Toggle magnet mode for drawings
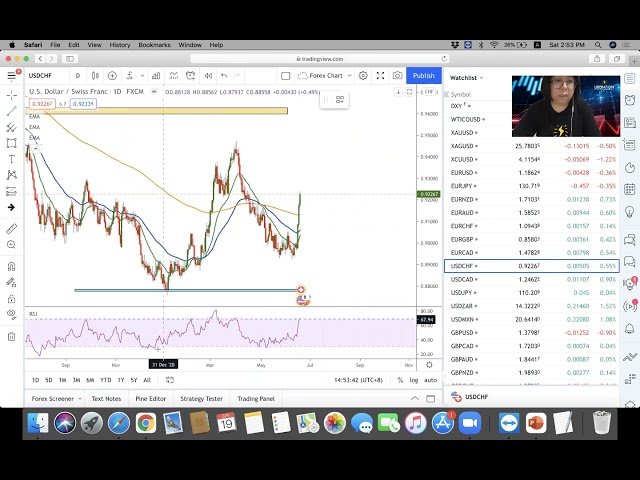640x480 pixels. [12, 267]
